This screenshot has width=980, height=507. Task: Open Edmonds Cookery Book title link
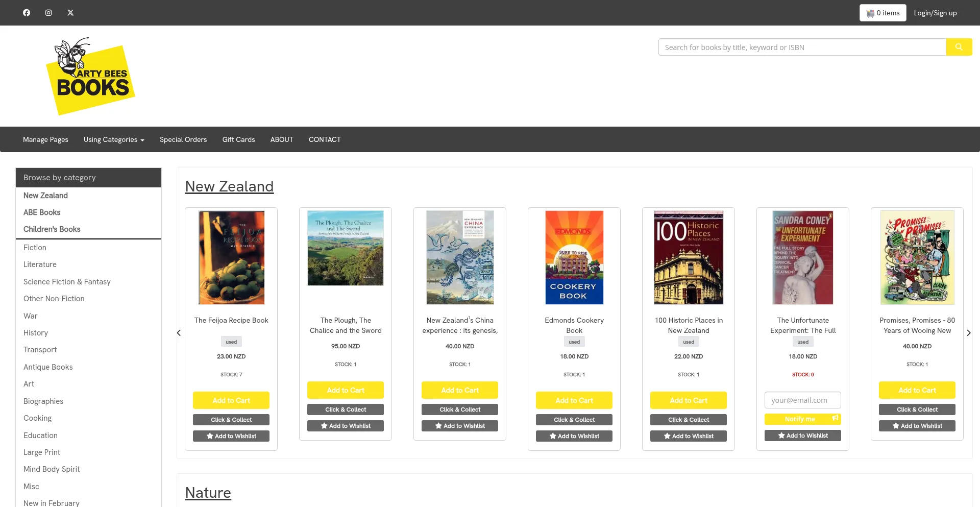tap(574, 325)
